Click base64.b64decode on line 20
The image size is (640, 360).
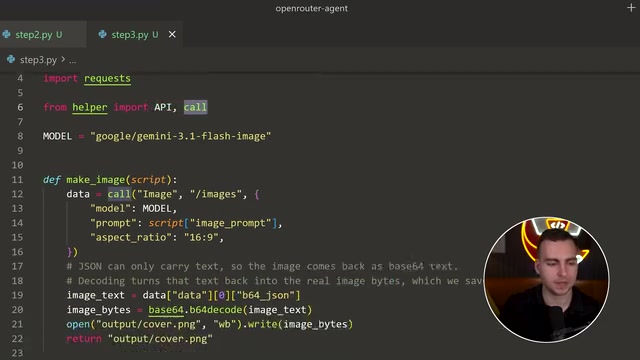tap(195, 310)
